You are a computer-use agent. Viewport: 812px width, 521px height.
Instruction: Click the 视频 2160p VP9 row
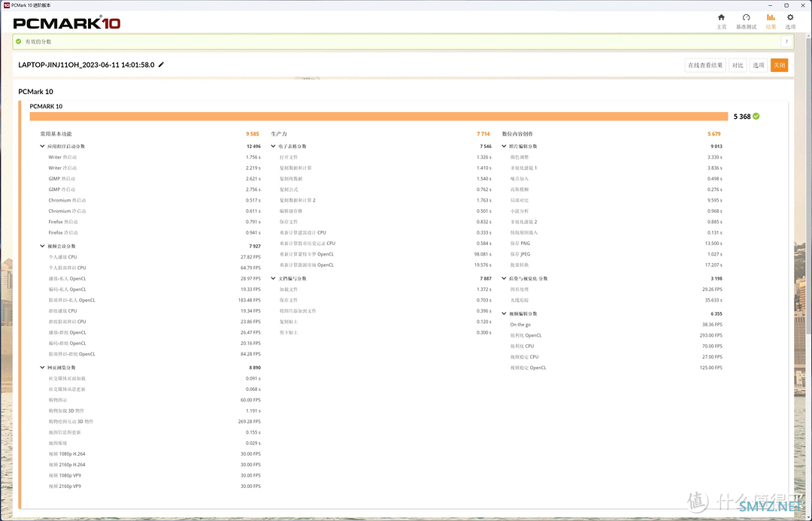point(154,486)
